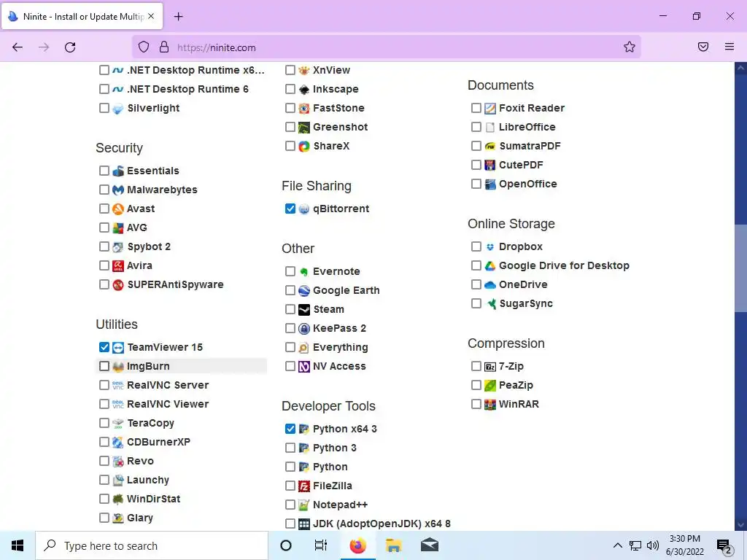Check the Everything checkbox
747x560 pixels.
click(x=290, y=347)
